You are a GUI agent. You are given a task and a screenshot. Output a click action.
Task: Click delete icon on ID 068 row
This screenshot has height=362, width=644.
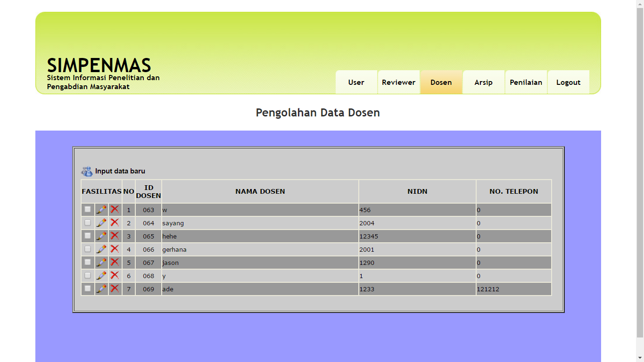(115, 275)
